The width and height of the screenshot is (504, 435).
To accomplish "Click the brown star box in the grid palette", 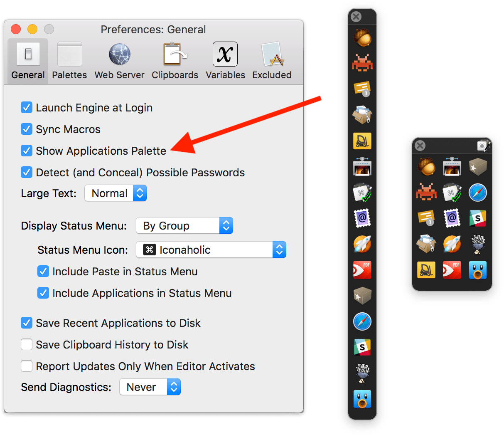I will pyautogui.click(x=478, y=167).
